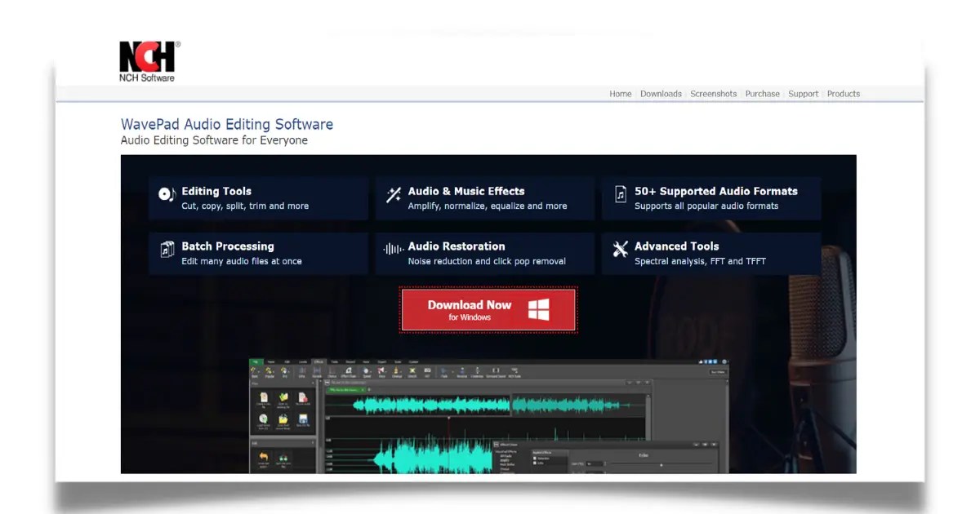Open the combo box in the Echo effect dialog
This screenshot has height=514, width=980.
[x=595, y=463]
